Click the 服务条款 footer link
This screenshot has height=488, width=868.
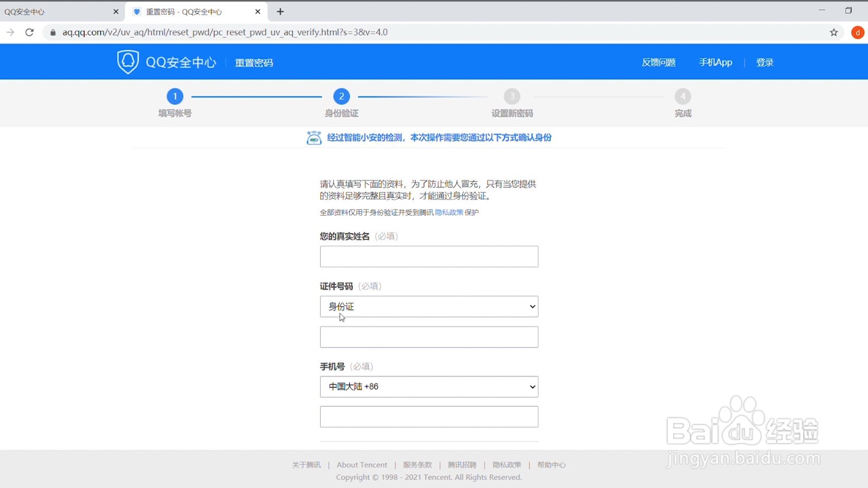tap(417, 465)
